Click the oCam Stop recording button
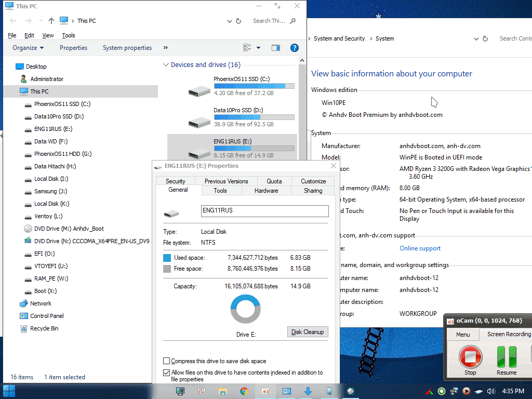 (470, 361)
